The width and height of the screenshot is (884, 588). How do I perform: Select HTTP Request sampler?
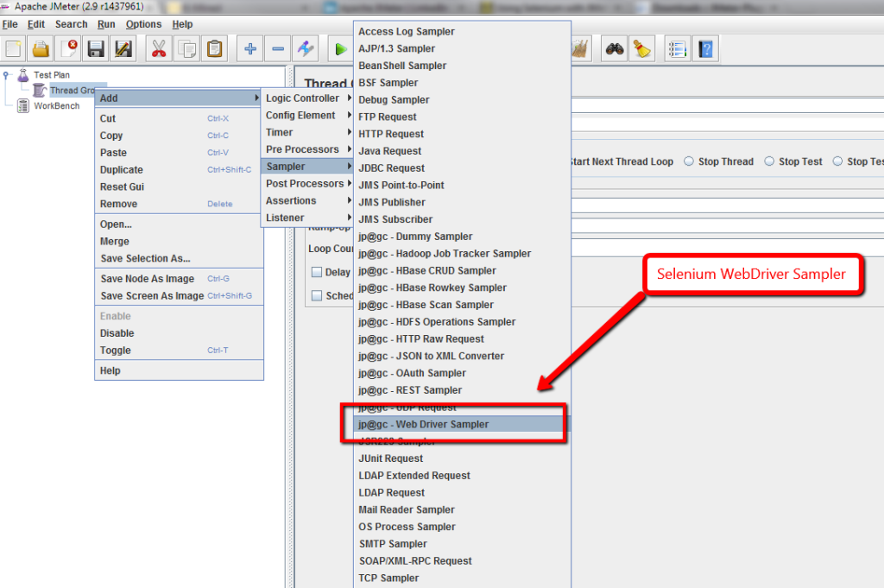click(462, 134)
